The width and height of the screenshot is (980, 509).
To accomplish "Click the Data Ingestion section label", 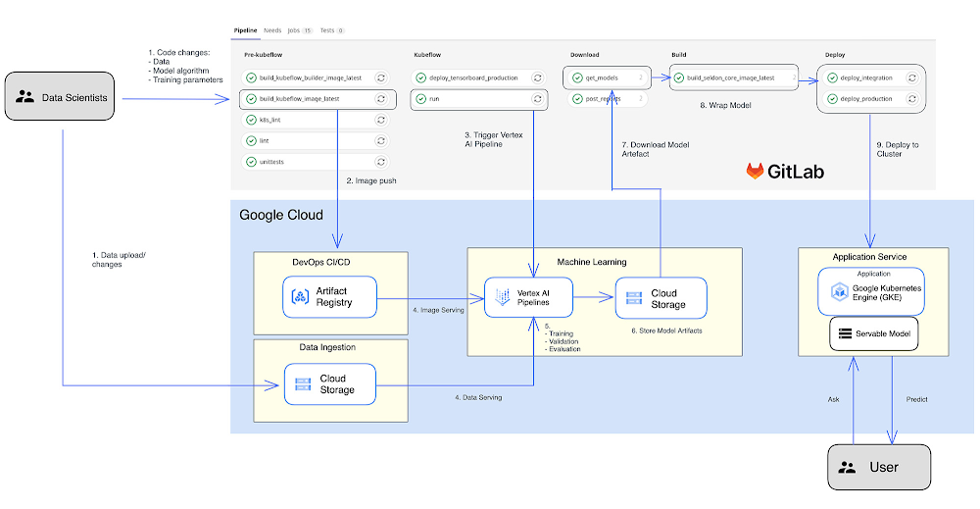I will click(x=327, y=347).
